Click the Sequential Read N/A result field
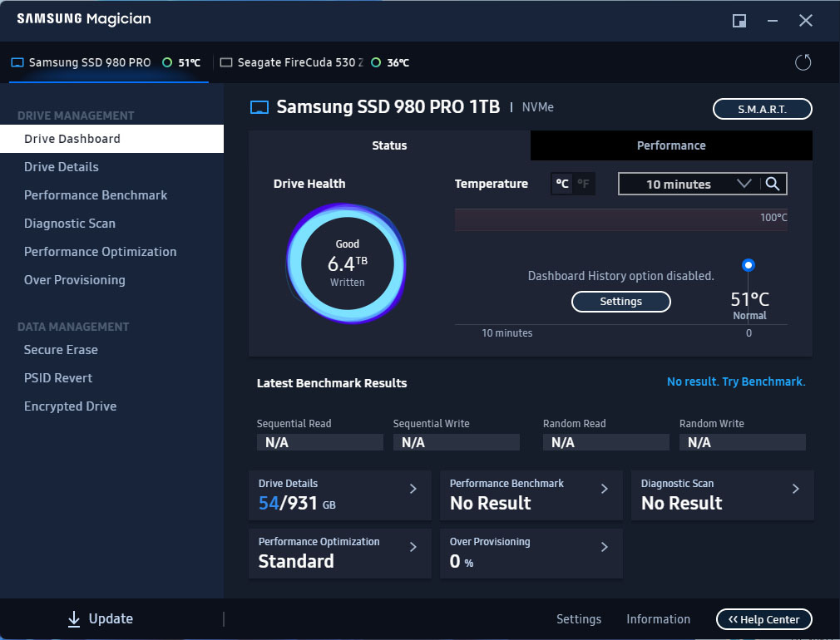Screen dimensions: 840x640 (x=320, y=442)
